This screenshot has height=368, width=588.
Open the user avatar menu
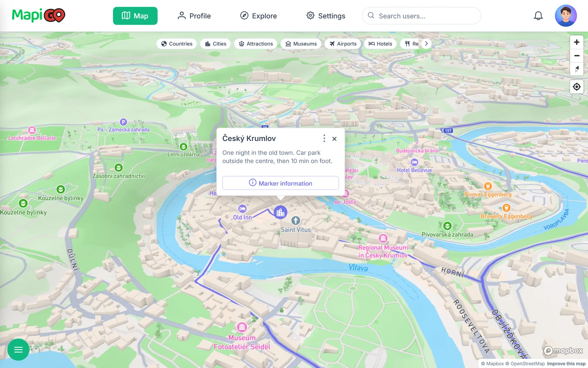pyautogui.click(x=566, y=16)
